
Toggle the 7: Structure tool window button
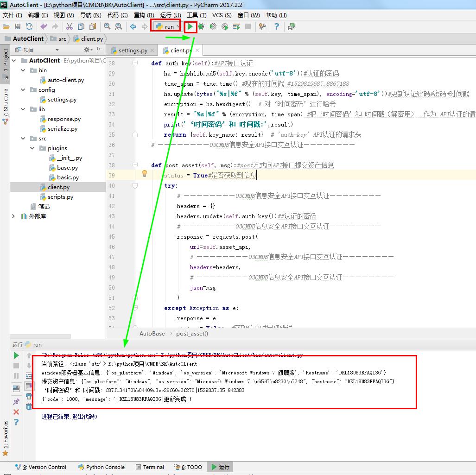click(x=5, y=106)
